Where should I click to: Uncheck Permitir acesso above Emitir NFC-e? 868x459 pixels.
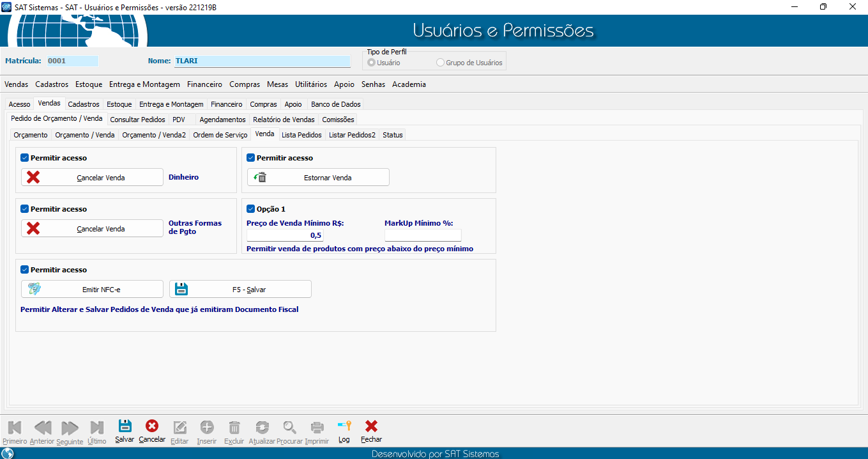[25, 270]
